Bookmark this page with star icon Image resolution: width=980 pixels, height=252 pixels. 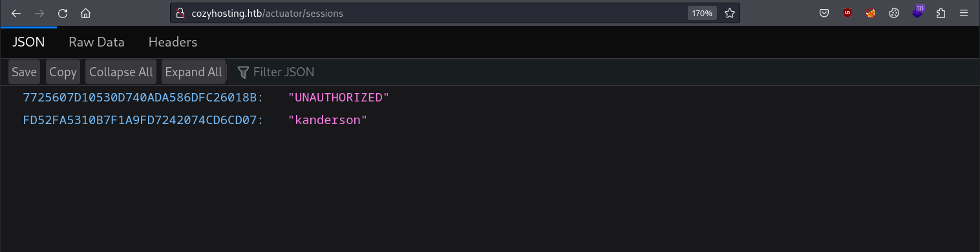point(730,13)
